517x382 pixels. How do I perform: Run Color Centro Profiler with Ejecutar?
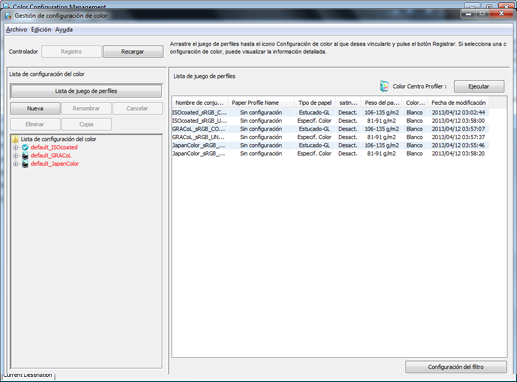pyautogui.click(x=479, y=86)
